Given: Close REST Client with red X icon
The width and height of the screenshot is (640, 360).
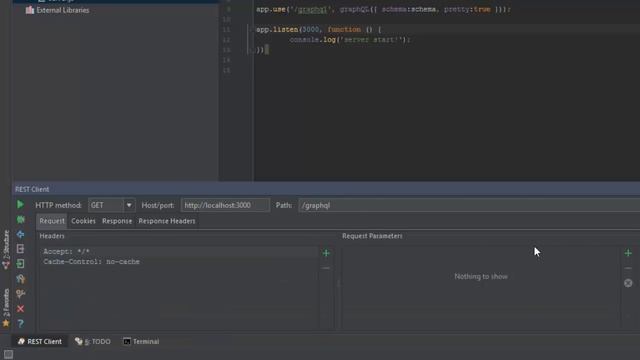Looking at the screenshot, I should click(x=20, y=309).
